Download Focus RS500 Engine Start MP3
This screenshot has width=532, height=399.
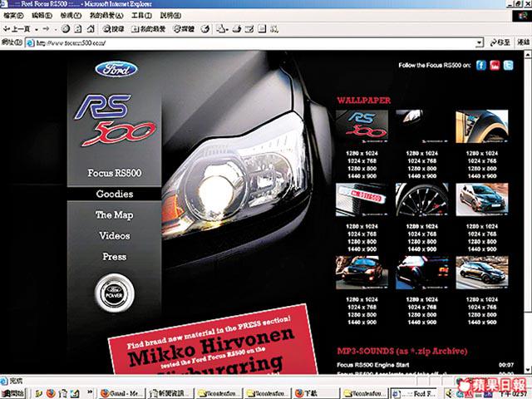tap(373, 365)
